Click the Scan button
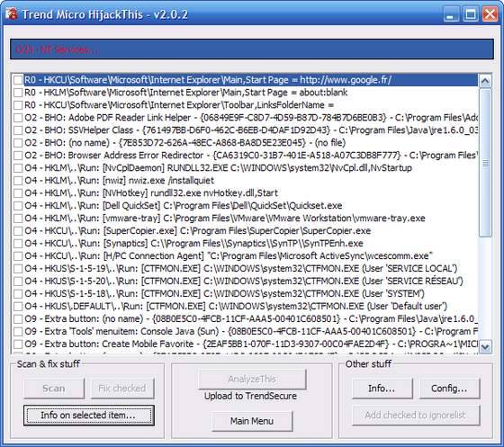The image size is (504, 447). tap(54, 389)
